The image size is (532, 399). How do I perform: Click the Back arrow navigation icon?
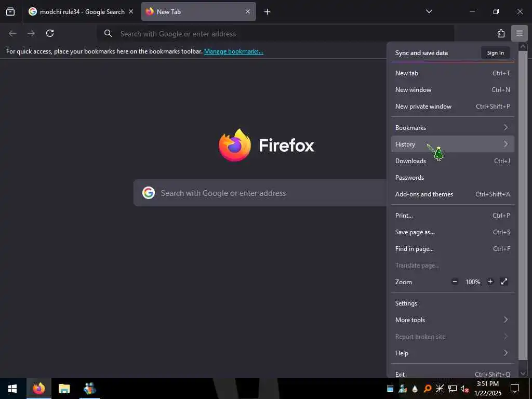pyautogui.click(x=12, y=33)
